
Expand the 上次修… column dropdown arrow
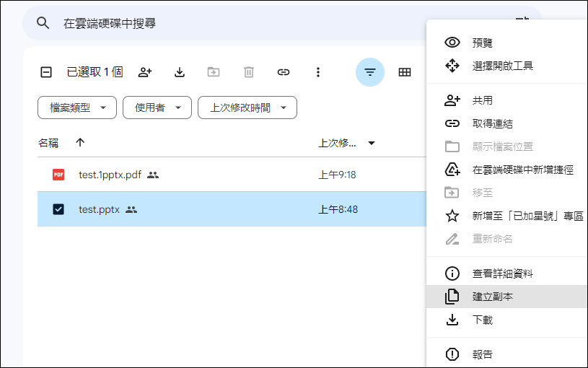point(372,143)
